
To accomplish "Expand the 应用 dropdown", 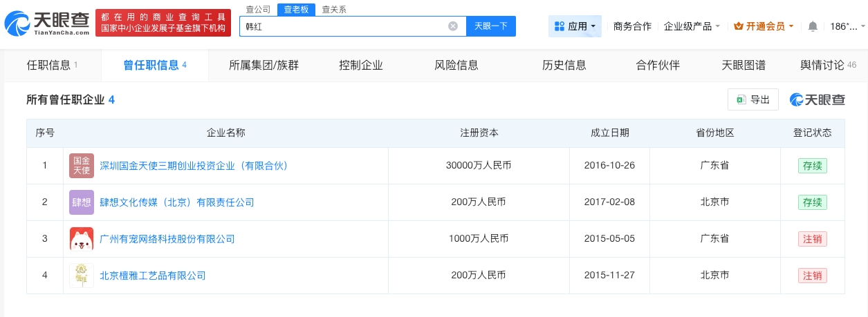I will 575,26.
